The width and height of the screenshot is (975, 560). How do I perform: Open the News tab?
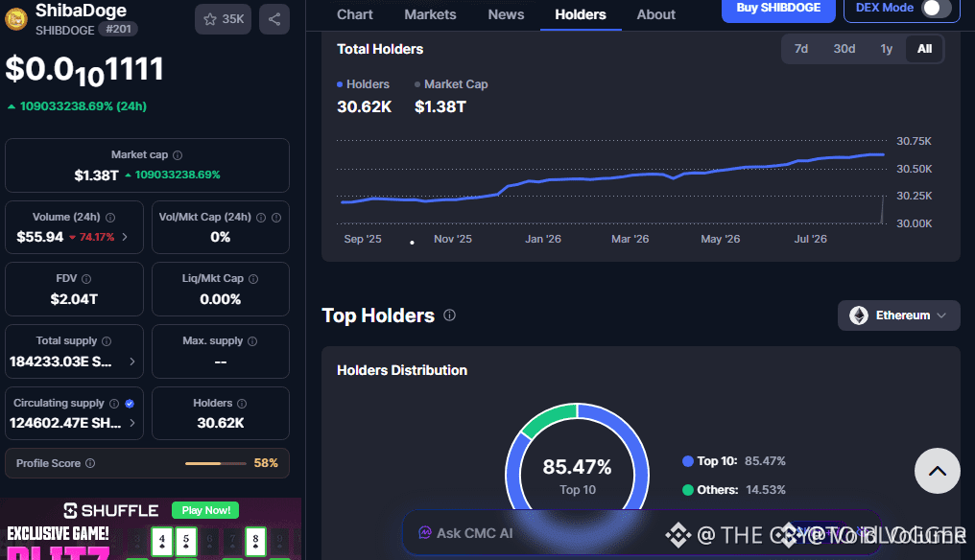pyautogui.click(x=506, y=14)
